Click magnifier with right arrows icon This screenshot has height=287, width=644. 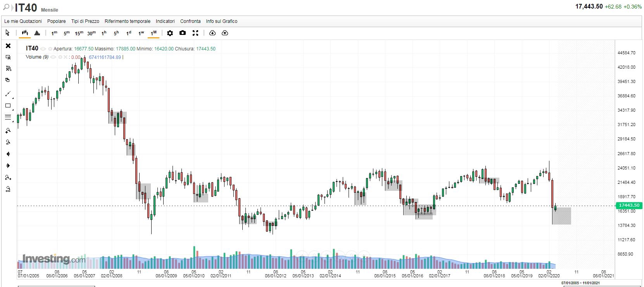point(8,178)
